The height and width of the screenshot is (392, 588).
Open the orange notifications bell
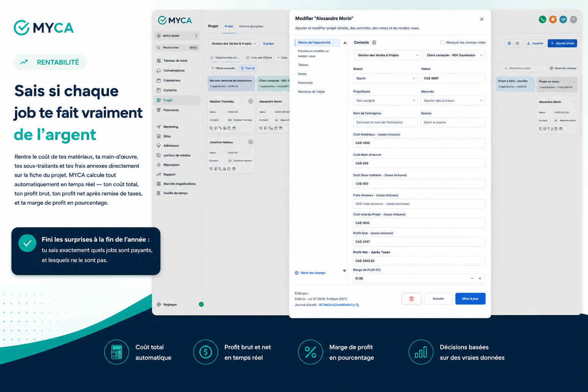tap(552, 20)
